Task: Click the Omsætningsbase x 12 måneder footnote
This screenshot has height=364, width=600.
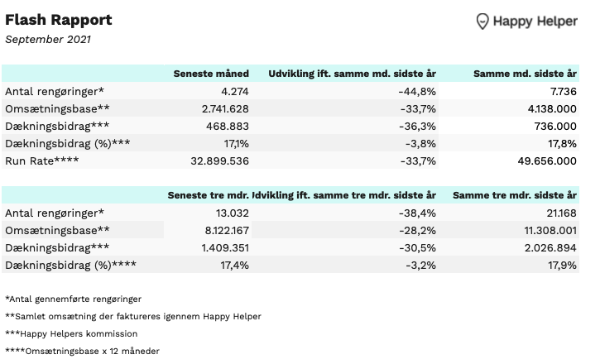Action: [82, 351]
